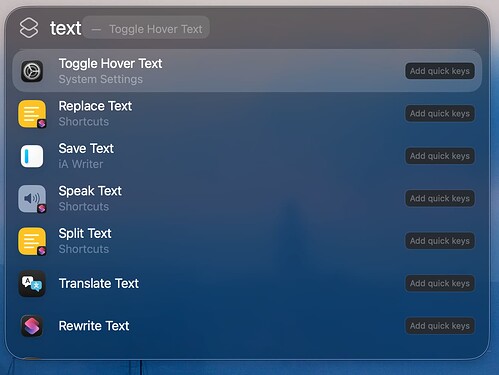Click the Speak Text speaker icon
Screen dimensions: 499x375
point(32,199)
